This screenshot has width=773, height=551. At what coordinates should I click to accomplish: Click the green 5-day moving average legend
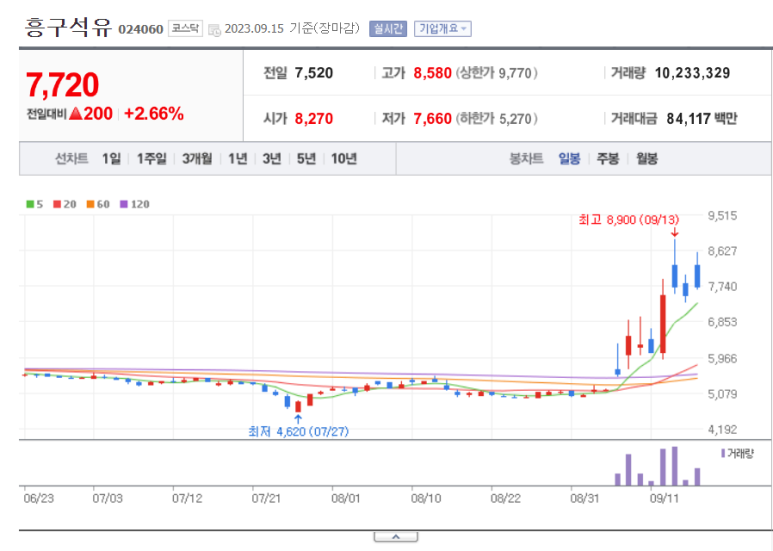point(35,204)
